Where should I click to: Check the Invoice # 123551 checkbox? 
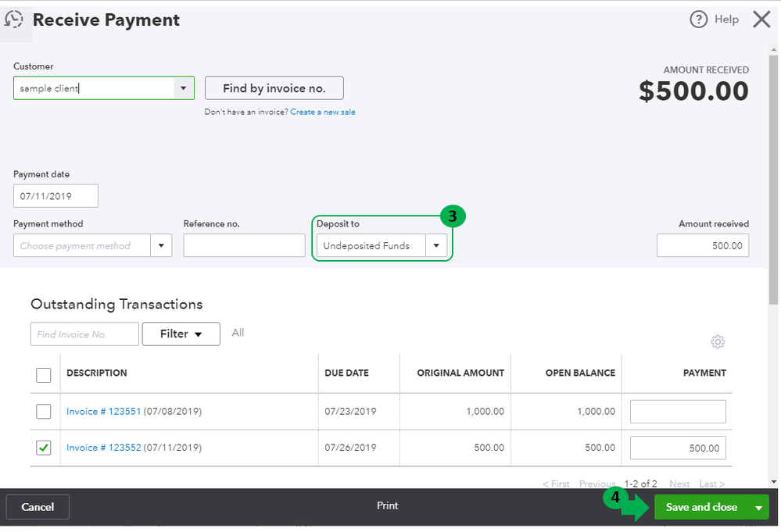44,411
